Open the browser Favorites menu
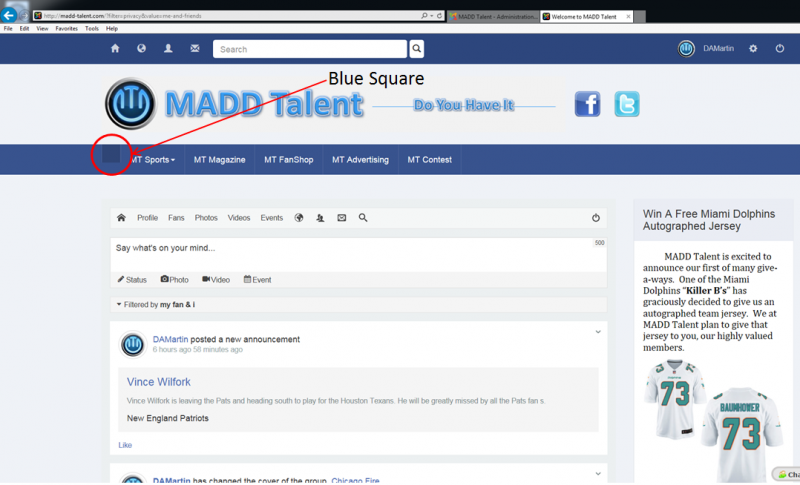800x485 pixels. click(67, 29)
